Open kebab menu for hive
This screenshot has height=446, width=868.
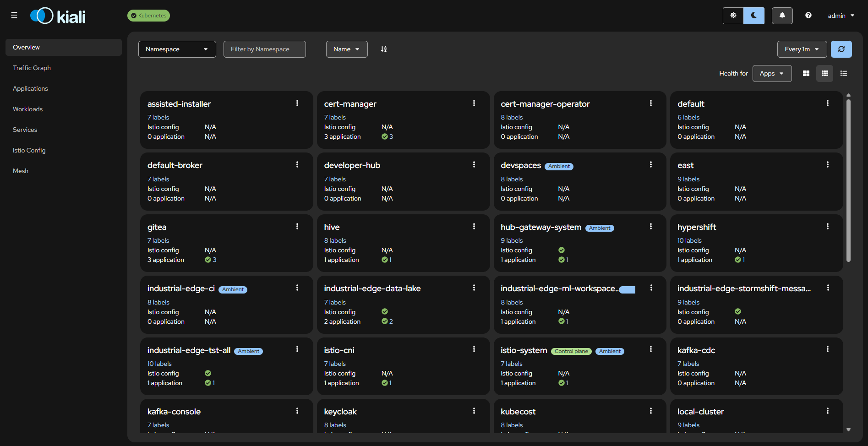point(474,226)
